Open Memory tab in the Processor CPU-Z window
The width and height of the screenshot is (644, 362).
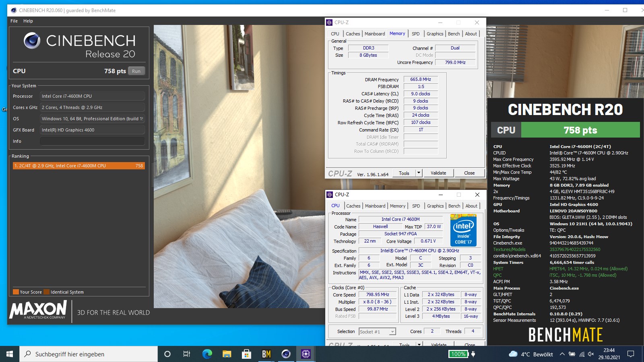[398, 206]
